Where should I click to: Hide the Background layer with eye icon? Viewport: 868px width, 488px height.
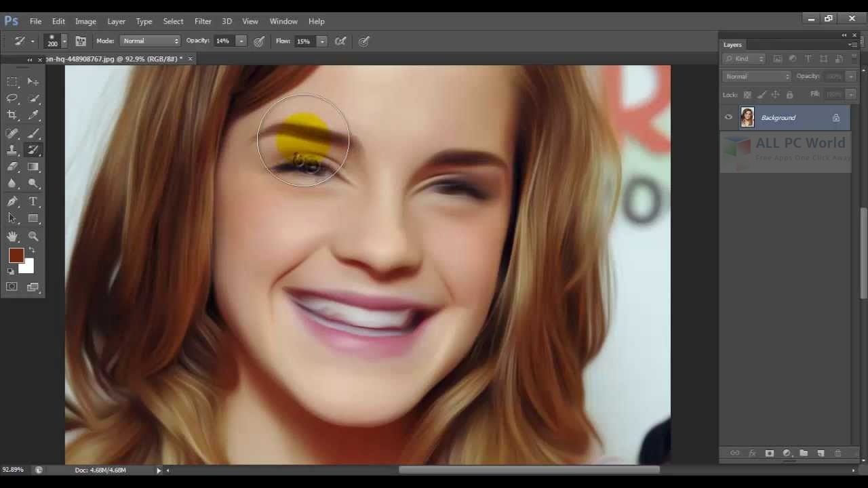pos(728,117)
